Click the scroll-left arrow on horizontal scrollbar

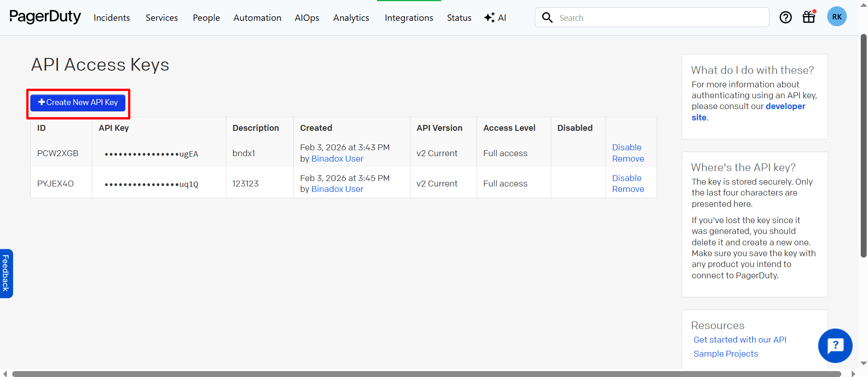click(5, 374)
